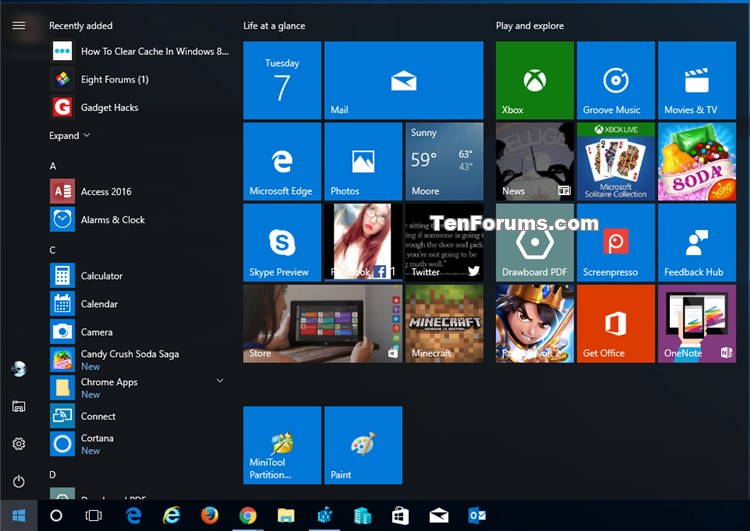
Task: Open Calculator from app list
Action: 140,276
